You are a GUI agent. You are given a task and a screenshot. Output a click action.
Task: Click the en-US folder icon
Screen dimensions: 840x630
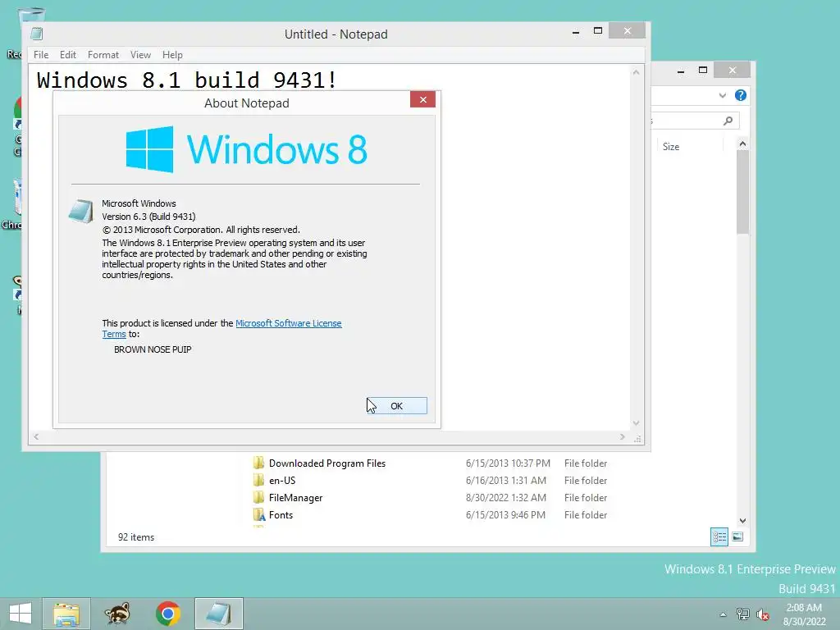[x=258, y=480]
